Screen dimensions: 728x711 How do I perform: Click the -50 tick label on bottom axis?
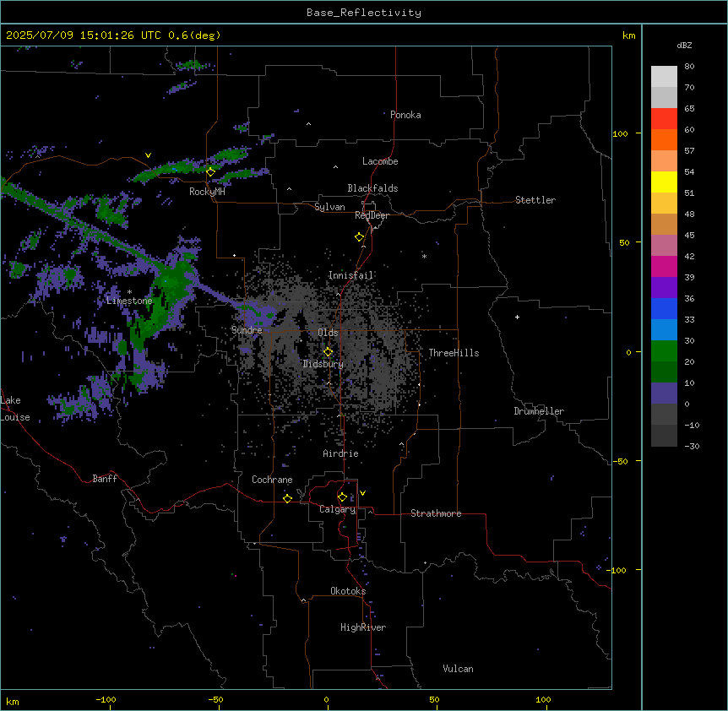pos(215,699)
